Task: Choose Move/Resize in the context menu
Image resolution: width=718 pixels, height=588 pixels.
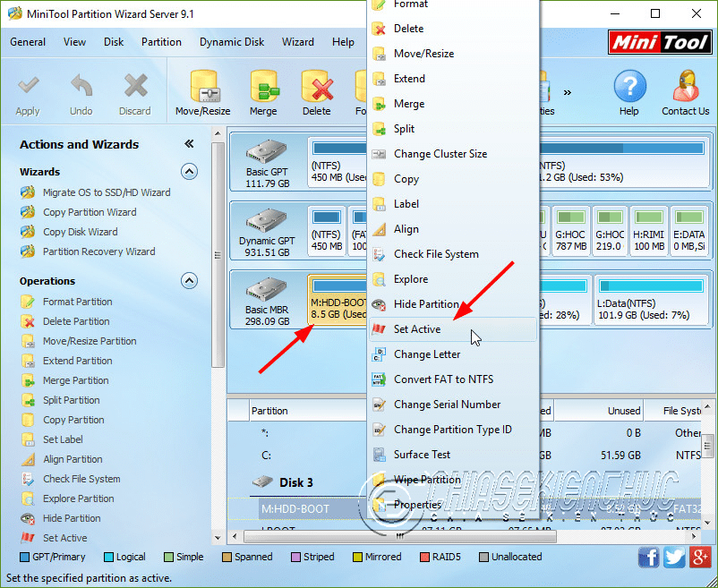Action: (x=452, y=54)
